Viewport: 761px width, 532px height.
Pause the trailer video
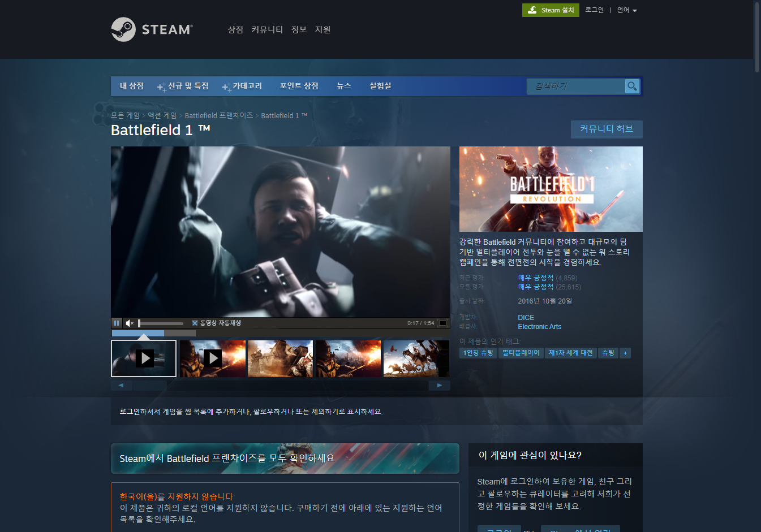click(x=117, y=323)
